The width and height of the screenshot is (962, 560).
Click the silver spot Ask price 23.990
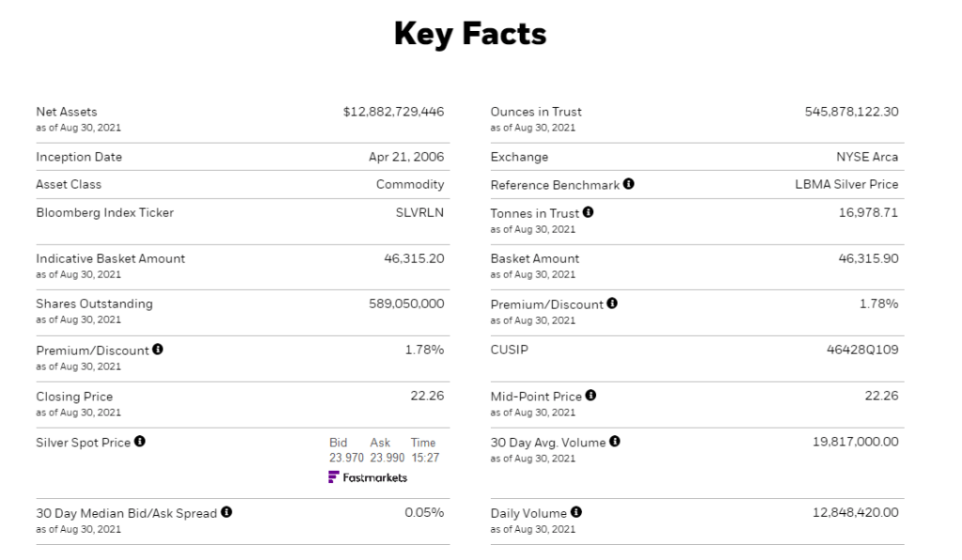point(386,458)
